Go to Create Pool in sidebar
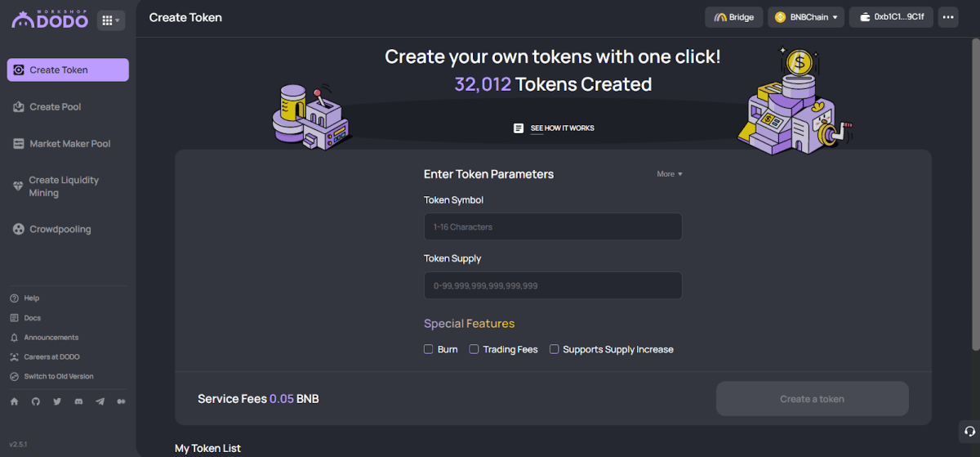 tap(55, 107)
